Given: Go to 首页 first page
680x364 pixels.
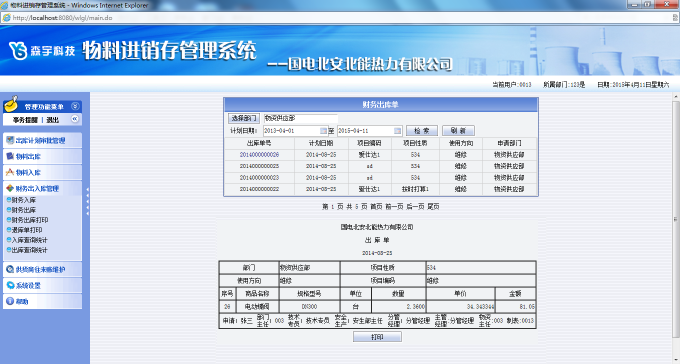Looking at the screenshot, I should click(x=376, y=207).
